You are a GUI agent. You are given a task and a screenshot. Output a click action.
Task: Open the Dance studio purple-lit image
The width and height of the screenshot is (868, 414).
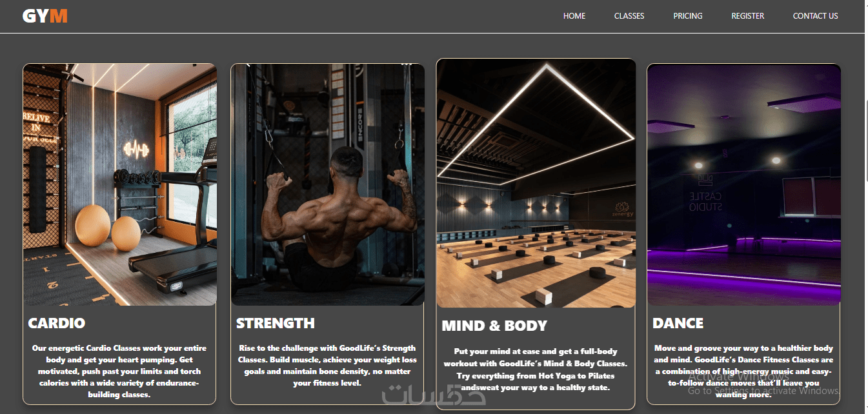tap(744, 184)
